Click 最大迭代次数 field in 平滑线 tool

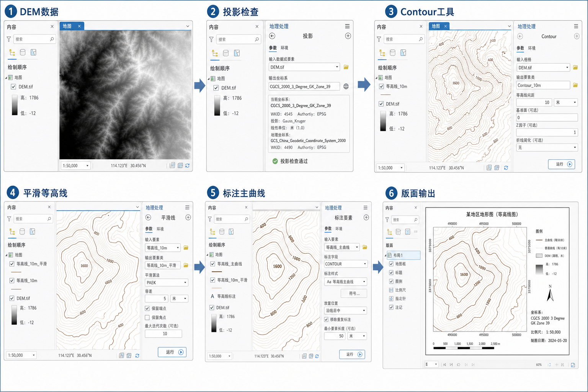tap(163, 334)
